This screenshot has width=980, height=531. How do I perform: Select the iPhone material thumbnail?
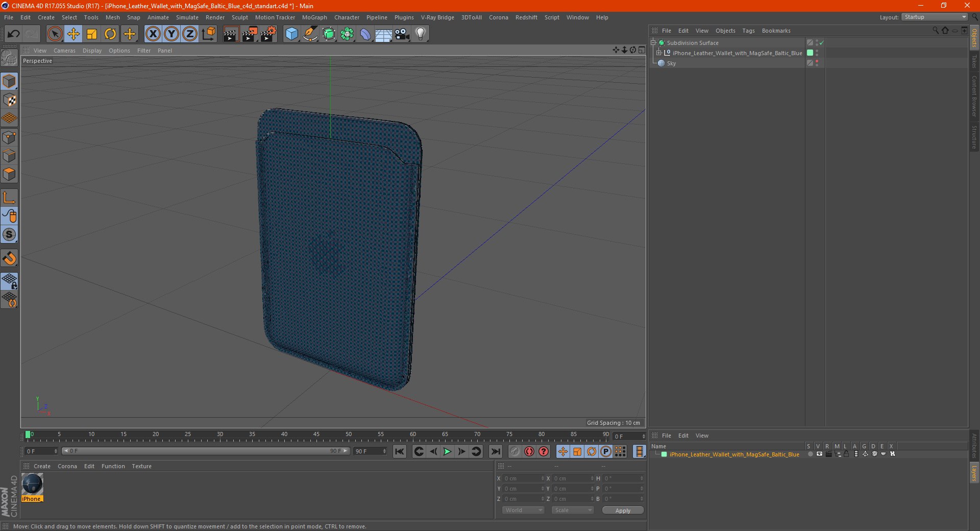click(32, 485)
